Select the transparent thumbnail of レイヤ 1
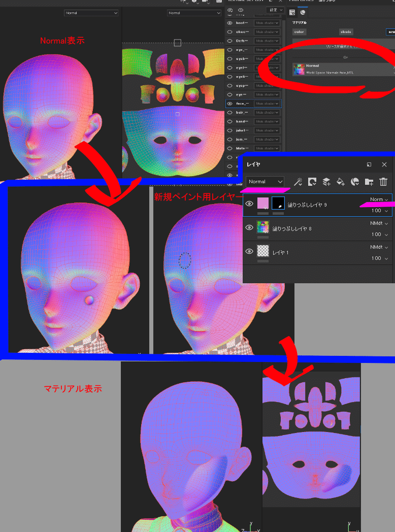The width and height of the screenshot is (395, 532). tap(263, 251)
